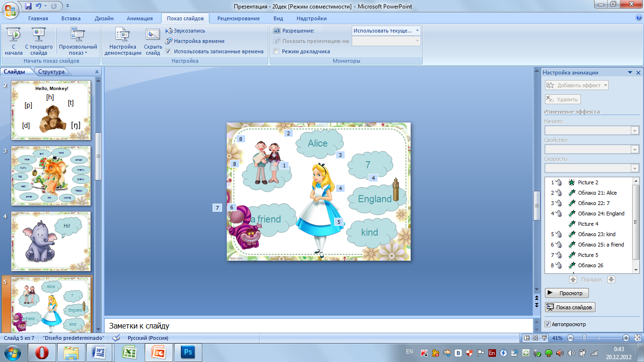The image size is (644, 362).
Task: Click Звукозапись narration button
Action: coord(185,31)
